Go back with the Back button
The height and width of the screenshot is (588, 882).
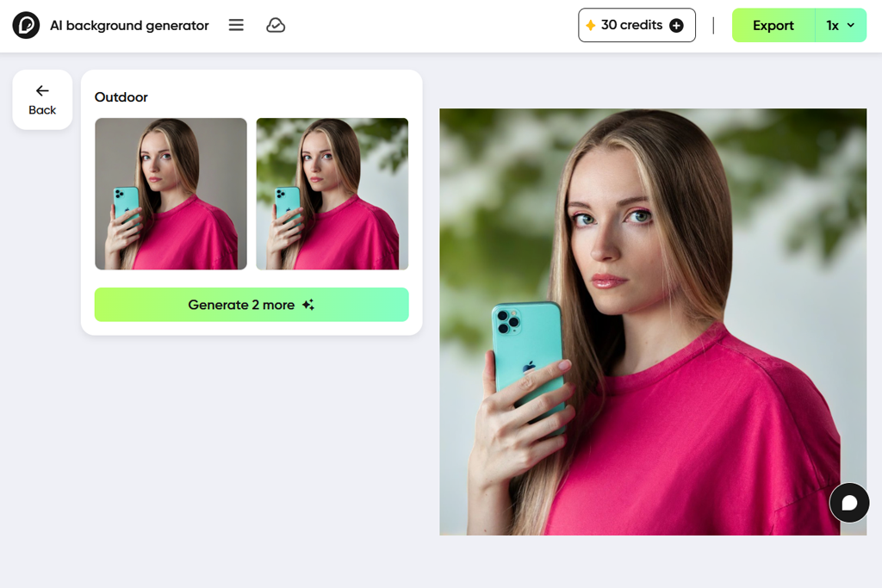pyautogui.click(x=42, y=100)
